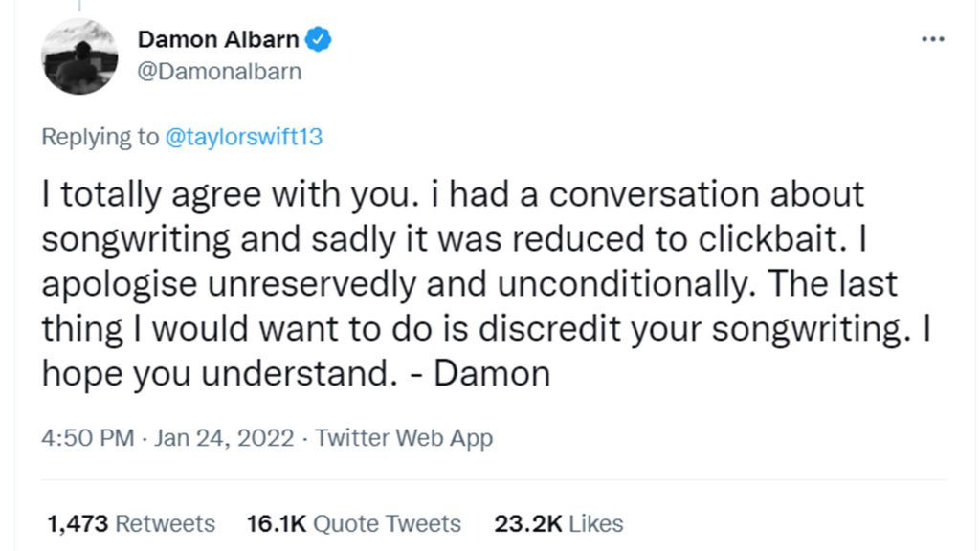Click the 4:50 PM time link
Viewport: 980px width, 551px height.
(x=87, y=439)
